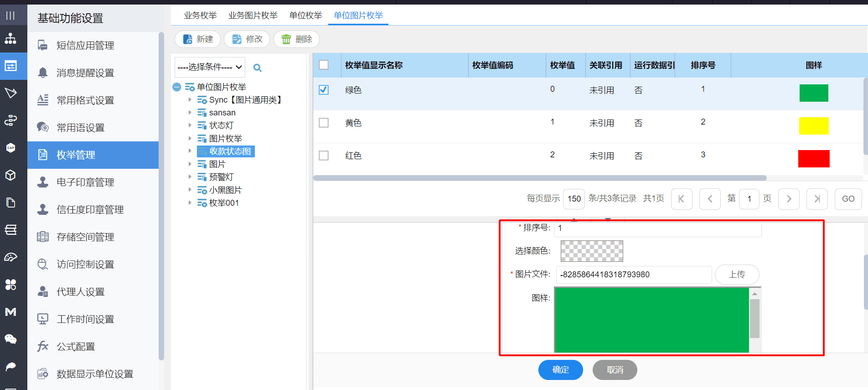This screenshot has width=868, height=390.
Task: Click the GO pagination button
Action: coord(848,199)
